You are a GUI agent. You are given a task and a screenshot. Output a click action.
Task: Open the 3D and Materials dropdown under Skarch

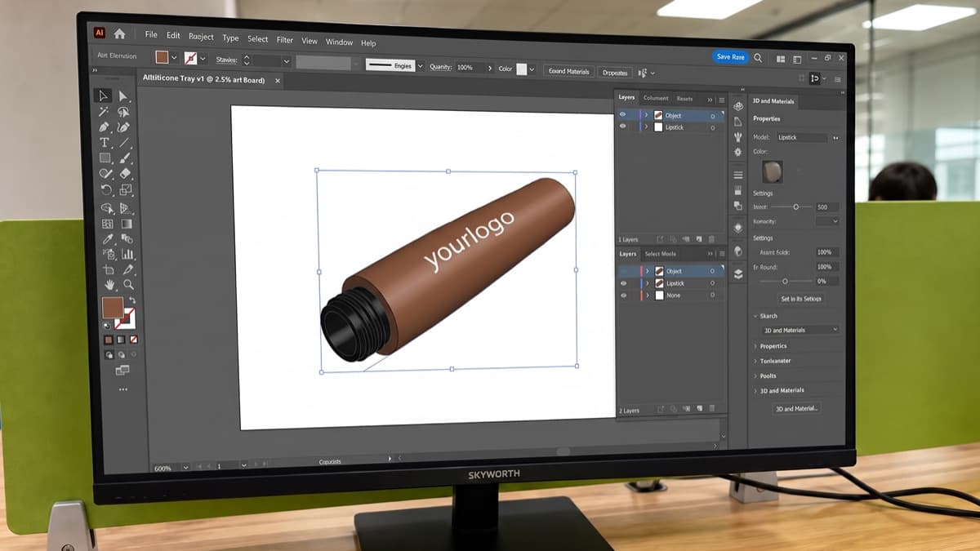[x=800, y=330]
